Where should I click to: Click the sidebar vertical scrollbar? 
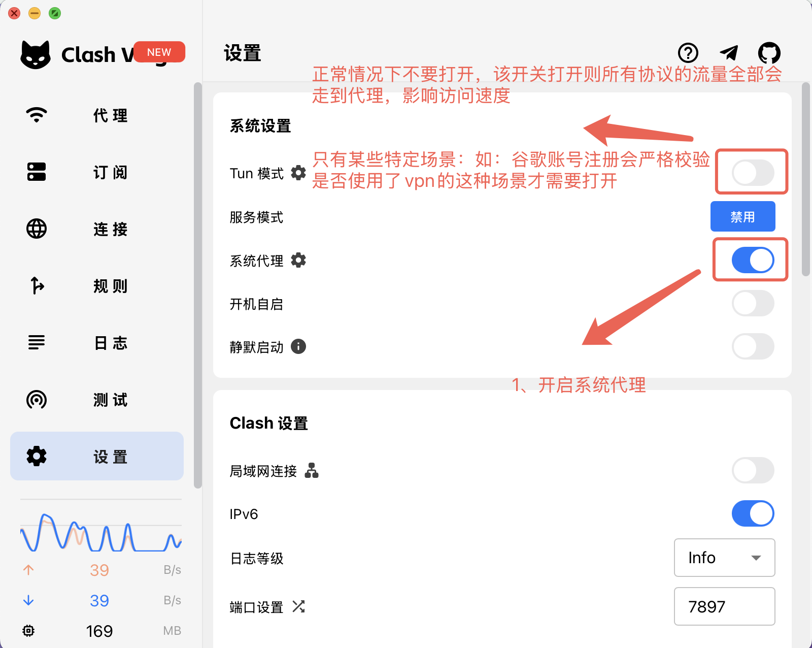point(198,285)
